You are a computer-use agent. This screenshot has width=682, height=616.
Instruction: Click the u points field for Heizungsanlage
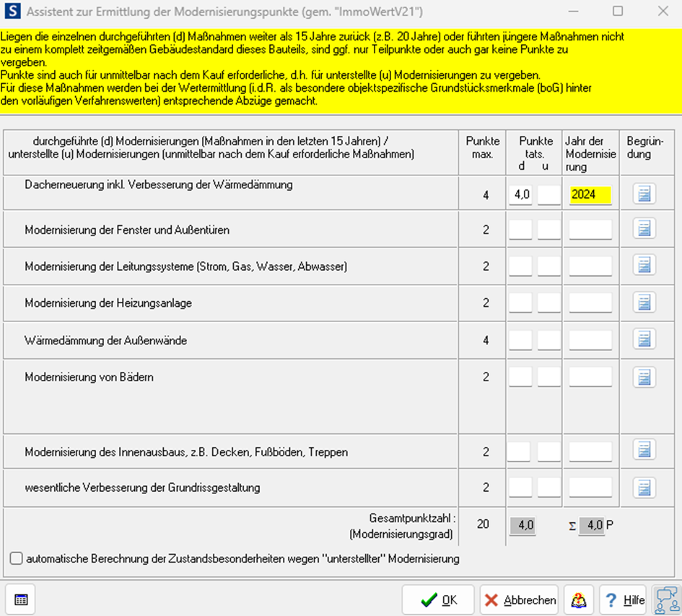548,303
